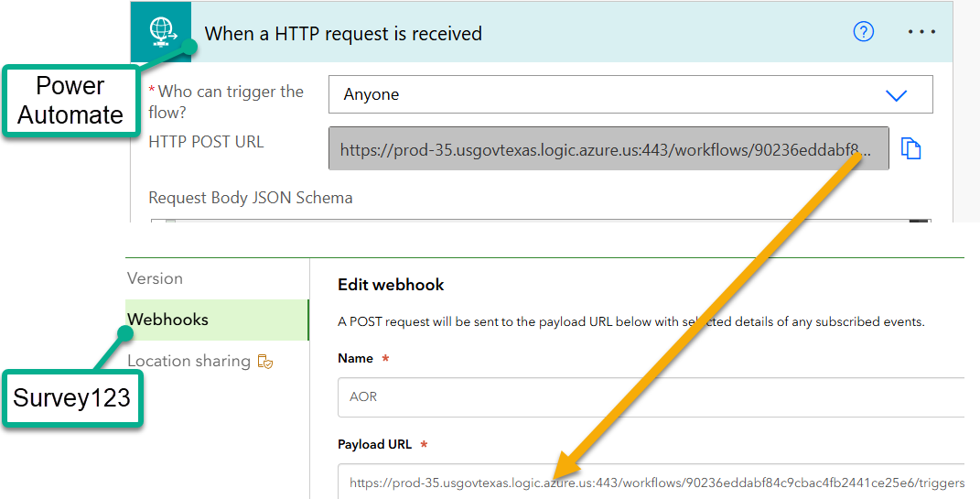Click the HTTP request trigger globe icon

click(x=161, y=31)
